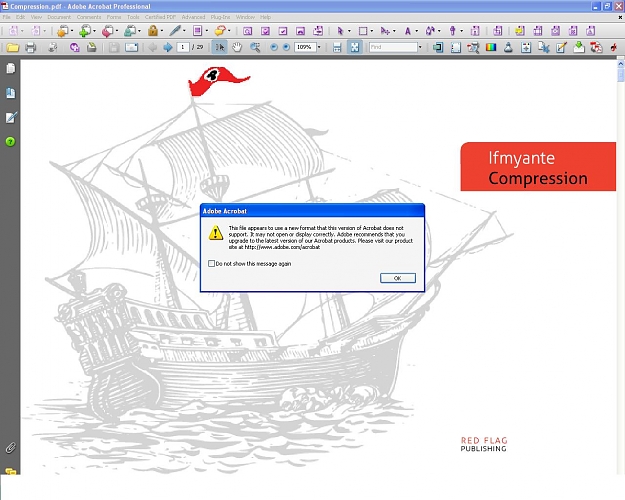The width and height of the screenshot is (625, 500).
Task: Open the Help menu
Action: [x=265, y=17]
